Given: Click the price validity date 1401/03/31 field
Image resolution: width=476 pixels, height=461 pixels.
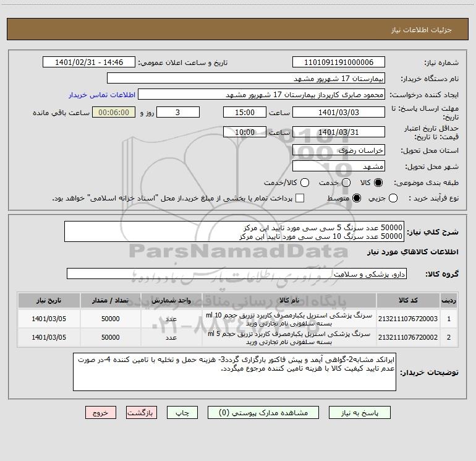Looking at the screenshot, I should (339, 132).
